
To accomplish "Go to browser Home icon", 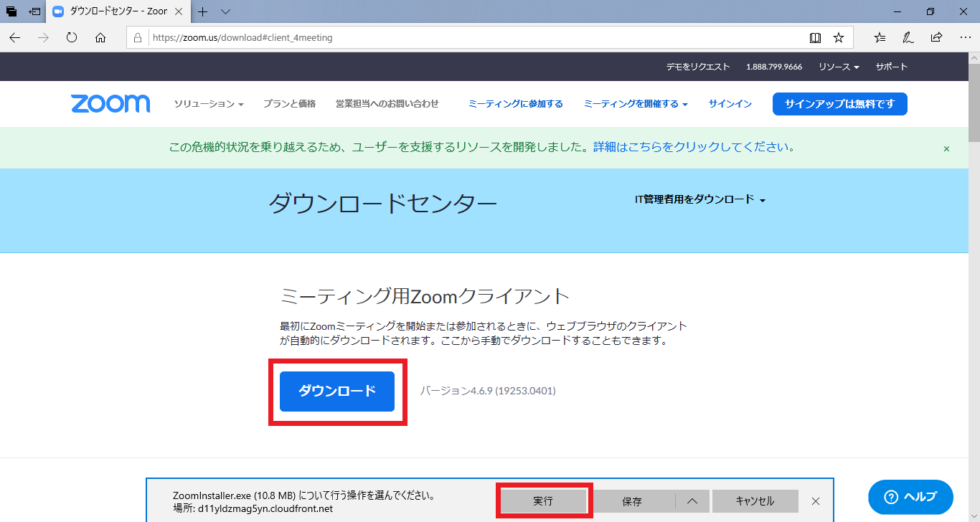I will coord(100,38).
